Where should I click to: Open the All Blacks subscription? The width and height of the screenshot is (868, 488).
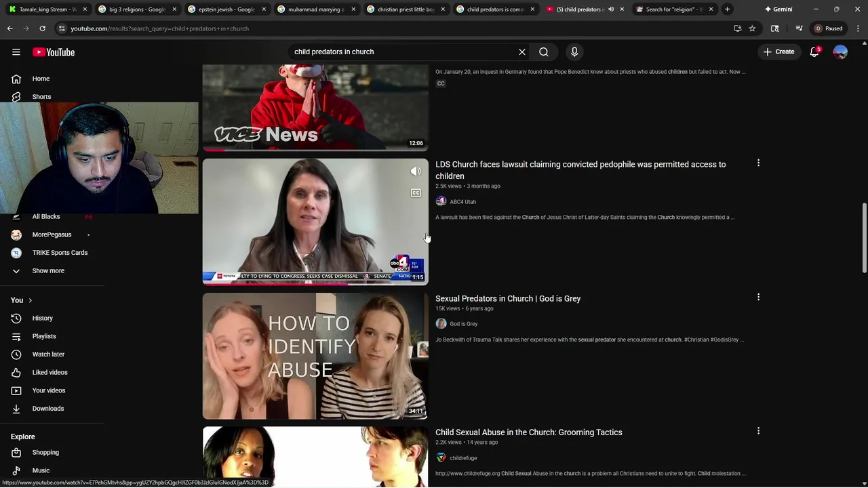[46, 217]
